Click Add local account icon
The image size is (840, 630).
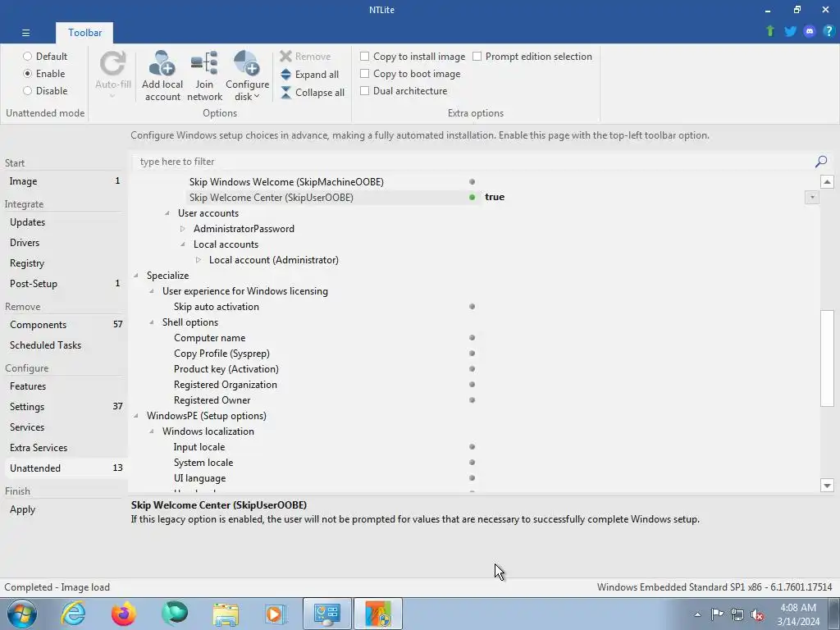pyautogui.click(x=162, y=64)
